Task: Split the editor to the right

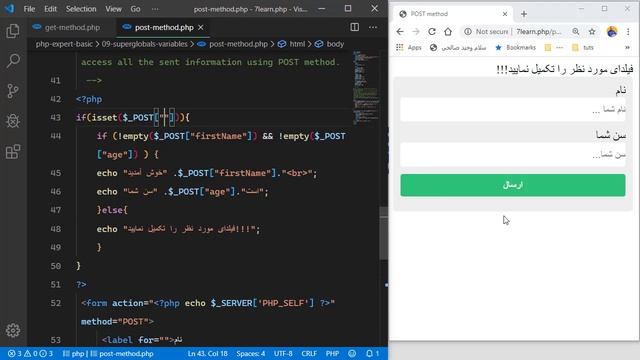Action: click(x=355, y=27)
